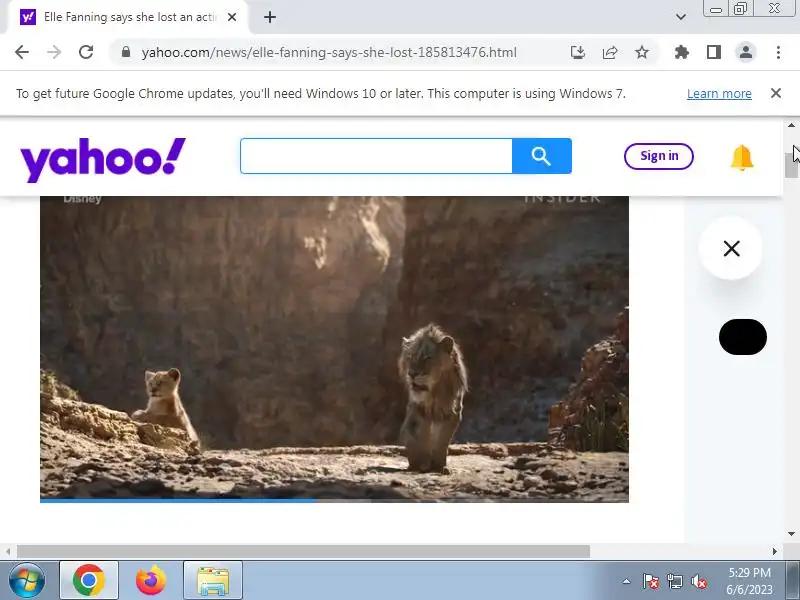Select the Elle Fanning Yahoo tab
The height and width of the screenshot is (600, 800).
[130, 17]
